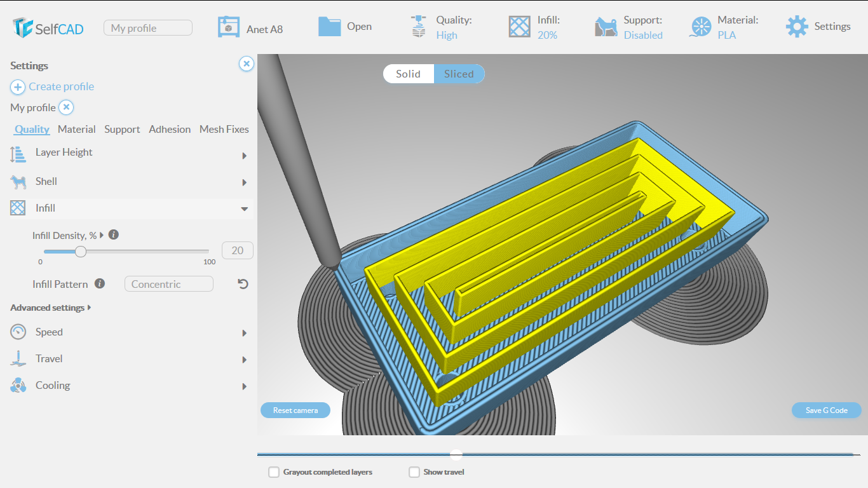The height and width of the screenshot is (488, 868).
Task: Collapse the Infill section arrow
Action: pos(245,209)
